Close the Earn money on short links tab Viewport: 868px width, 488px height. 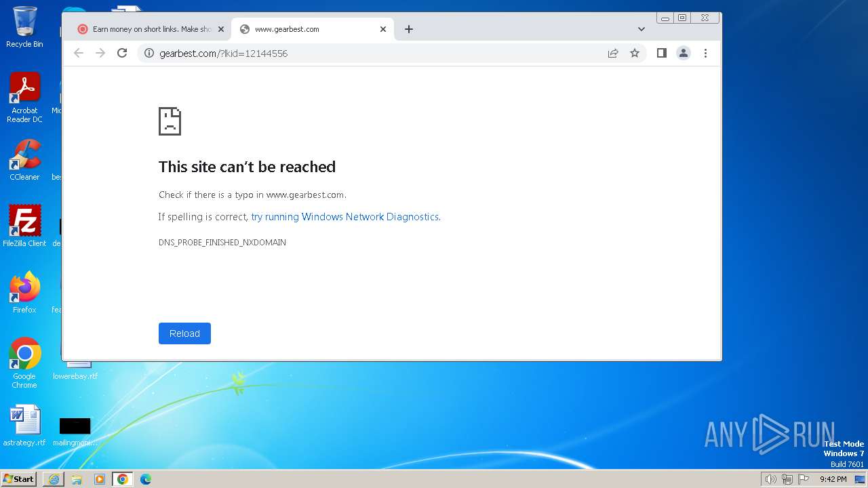[x=221, y=29]
